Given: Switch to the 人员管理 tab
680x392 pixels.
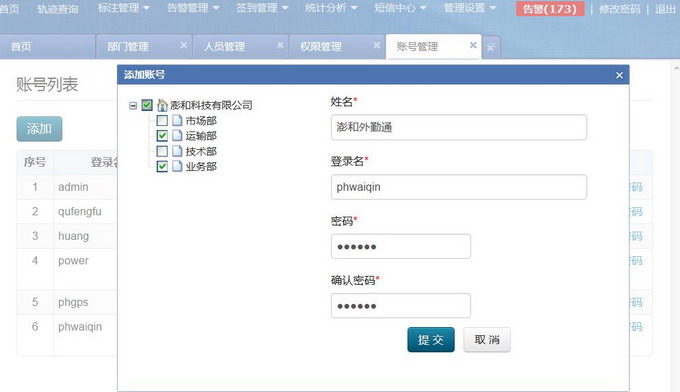Looking at the screenshot, I should pos(240,46).
